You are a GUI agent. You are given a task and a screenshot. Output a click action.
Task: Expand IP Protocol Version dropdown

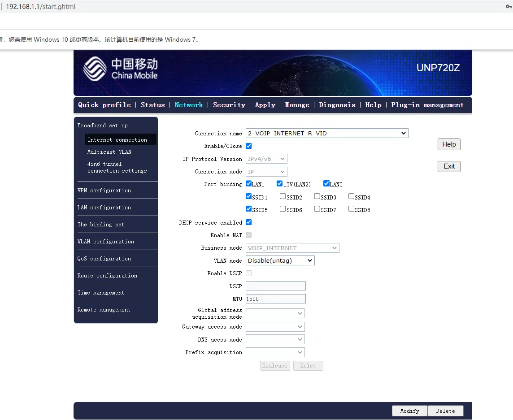(x=266, y=159)
